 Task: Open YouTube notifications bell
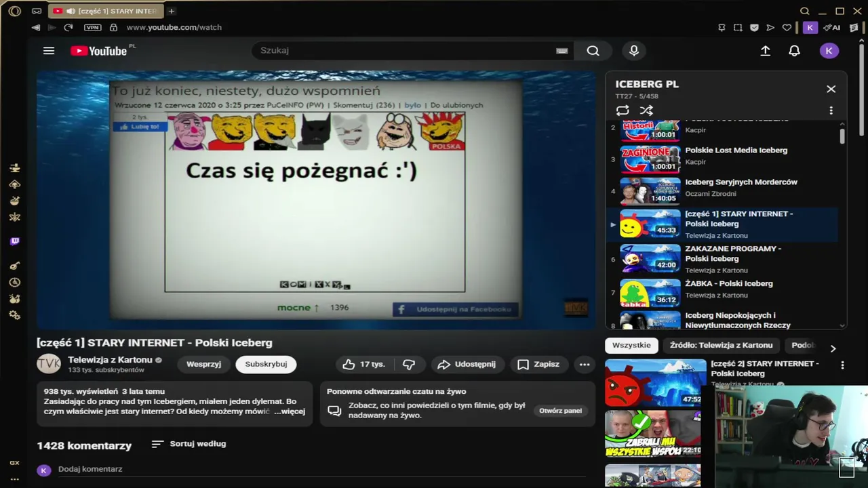(795, 51)
